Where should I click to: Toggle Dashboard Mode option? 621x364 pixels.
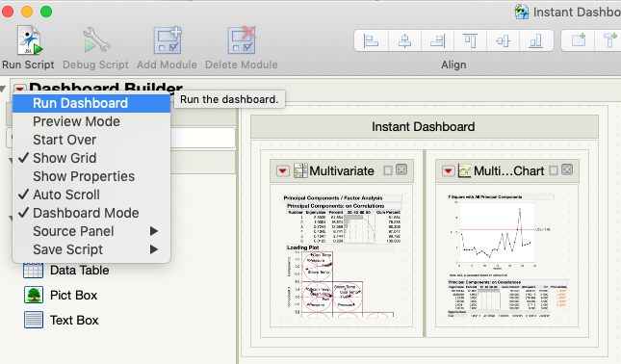[x=91, y=213]
